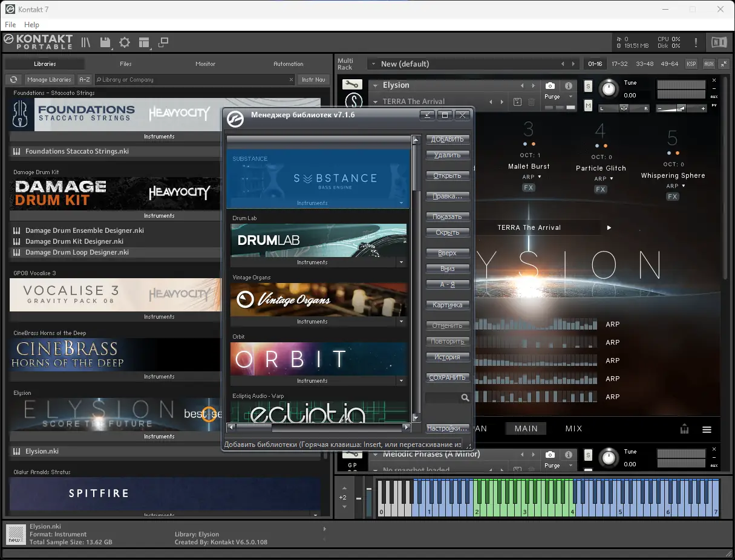The width and height of the screenshot is (735, 560).
Task: Solo the Melodic Phrases instrument
Action: click(588, 455)
